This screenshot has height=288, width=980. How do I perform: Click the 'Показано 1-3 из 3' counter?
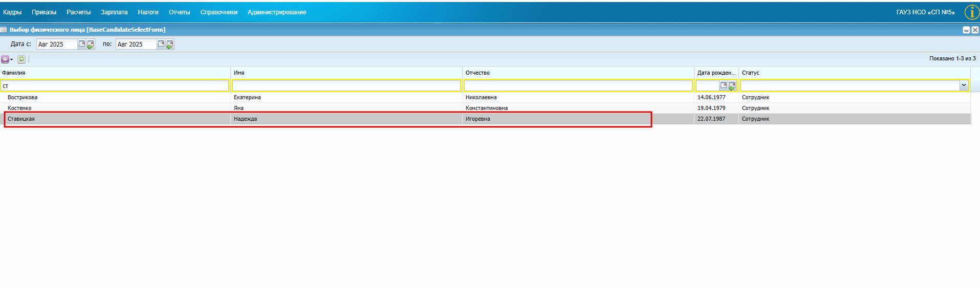pos(952,58)
